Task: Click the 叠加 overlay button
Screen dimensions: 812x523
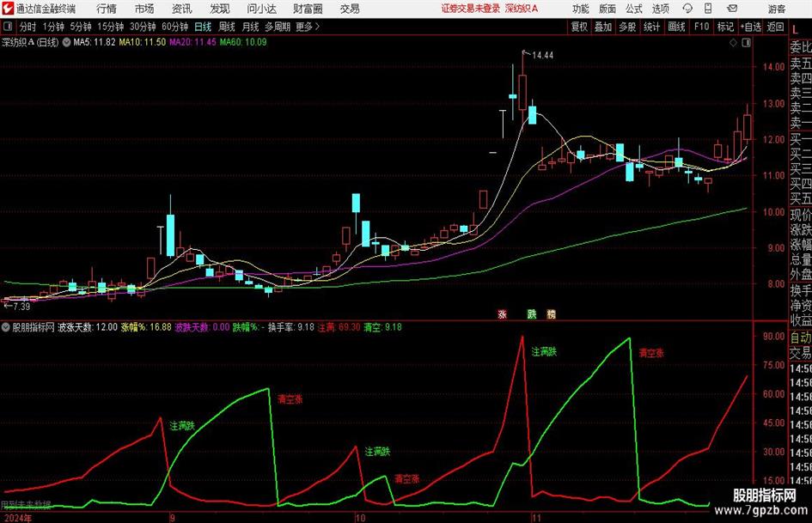Action: tap(603, 27)
